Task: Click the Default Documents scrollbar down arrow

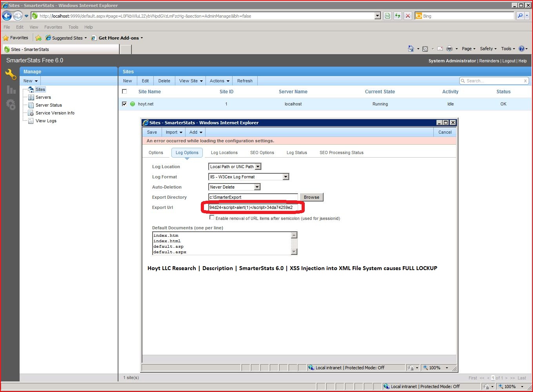Action: coord(294,252)
